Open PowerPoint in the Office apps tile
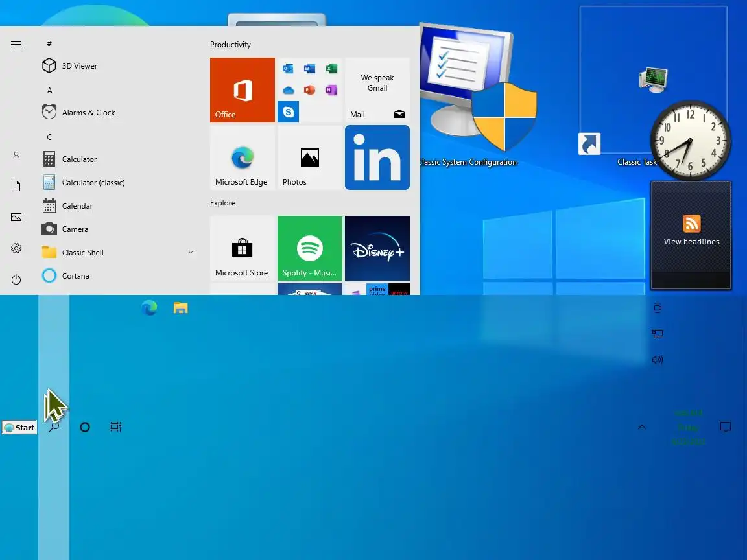Image resolution: width=747 pixels, height=560 pixels. 310,90
